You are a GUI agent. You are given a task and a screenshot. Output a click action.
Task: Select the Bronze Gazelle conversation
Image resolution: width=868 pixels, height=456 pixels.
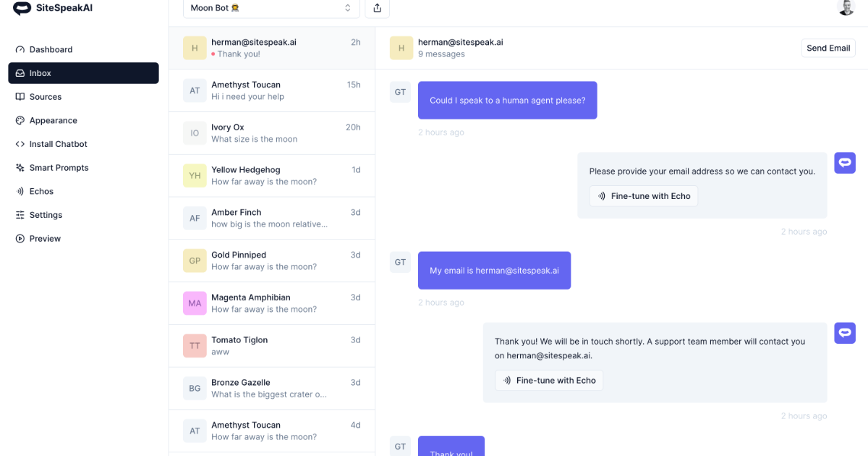point(272,389)
